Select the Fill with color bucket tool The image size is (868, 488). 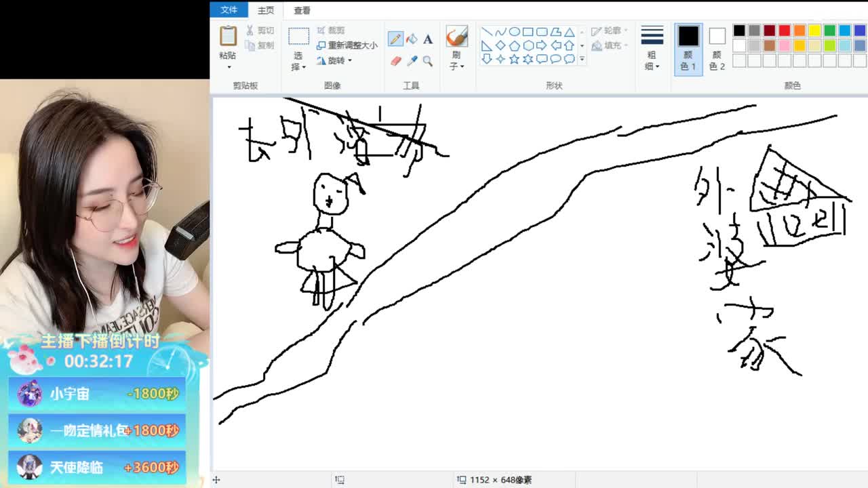(x=412, y=39)
